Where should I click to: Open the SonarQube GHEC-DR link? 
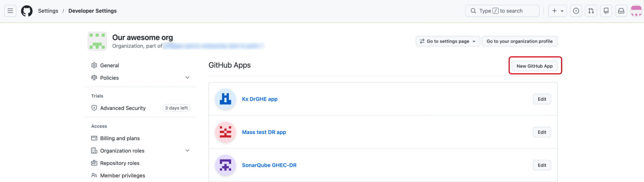pyautogui.click(x=269, y=165)
